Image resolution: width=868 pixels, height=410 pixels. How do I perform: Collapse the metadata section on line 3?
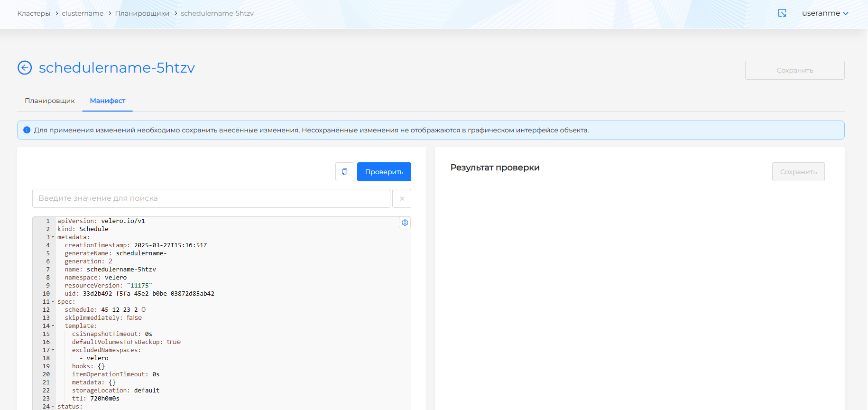pyautogui.click(x=53, y=237)
